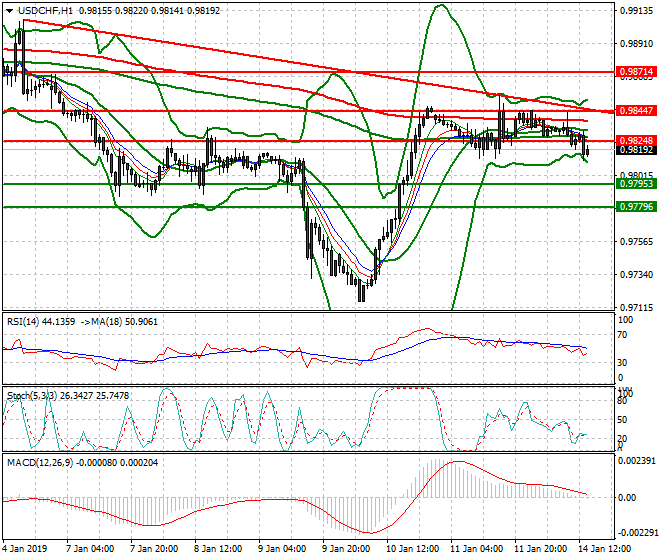
Task: Click the 10 Jan 12:00 time label
Action: [412, 549]
